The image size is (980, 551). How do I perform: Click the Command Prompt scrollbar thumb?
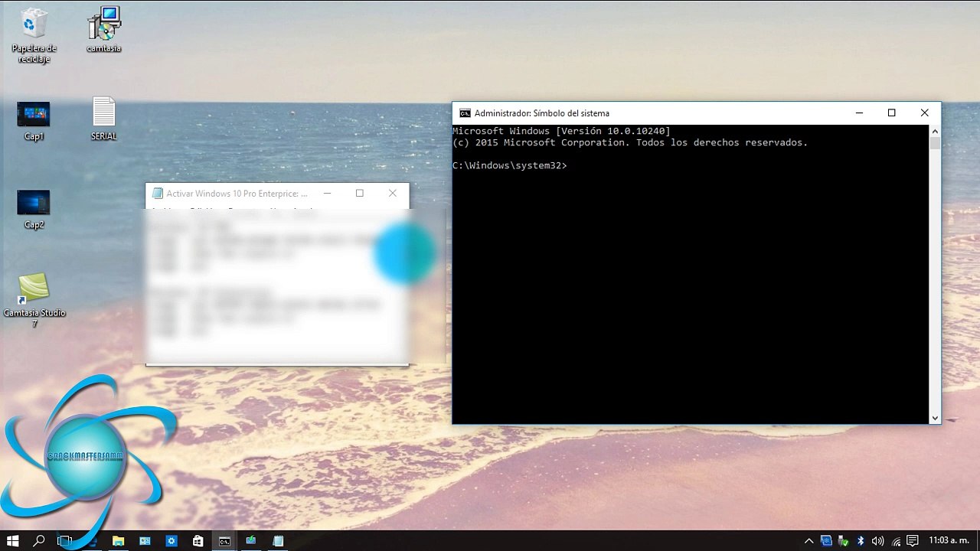[x=935, y=143]
